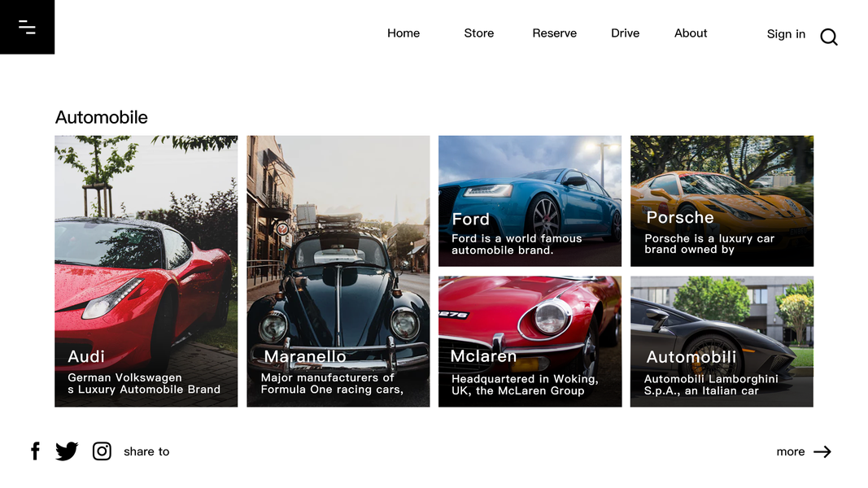This screenshot has width=868, height=488.
Task: Click 'Automobili Lamborghini S.p.A.' description
Action: coord(711,385)
